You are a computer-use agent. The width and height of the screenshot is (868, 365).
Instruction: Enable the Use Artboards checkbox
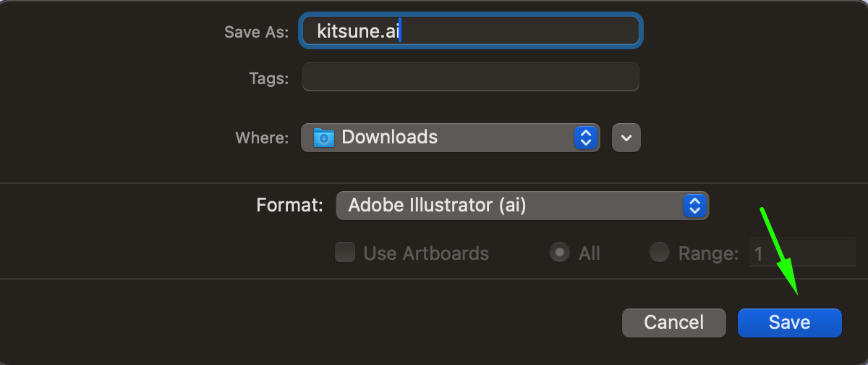[x=345, y=253]
